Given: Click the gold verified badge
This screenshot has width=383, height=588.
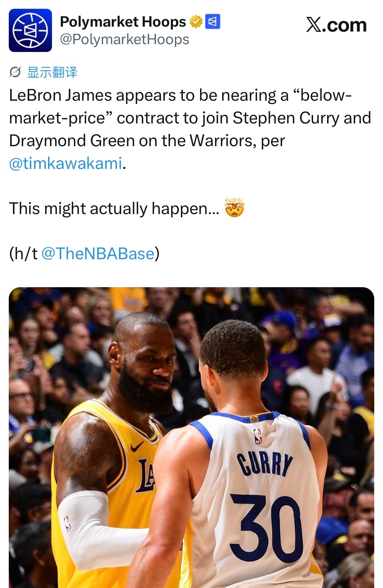Looking at the screenshot, I should [196, 22].
